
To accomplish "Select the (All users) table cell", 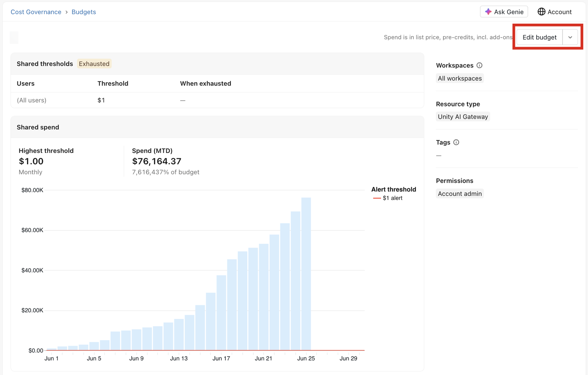I will coord(31,100).
